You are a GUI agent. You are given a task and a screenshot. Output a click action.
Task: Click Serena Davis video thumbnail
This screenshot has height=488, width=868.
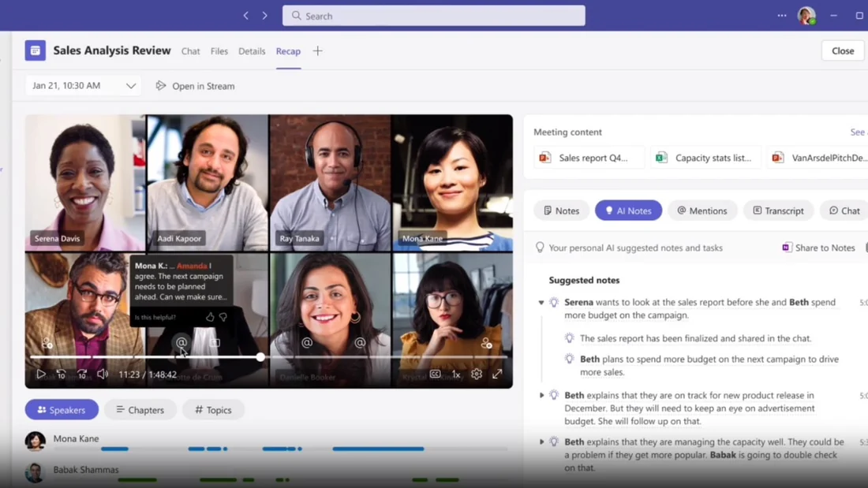[x=85, y=183]
